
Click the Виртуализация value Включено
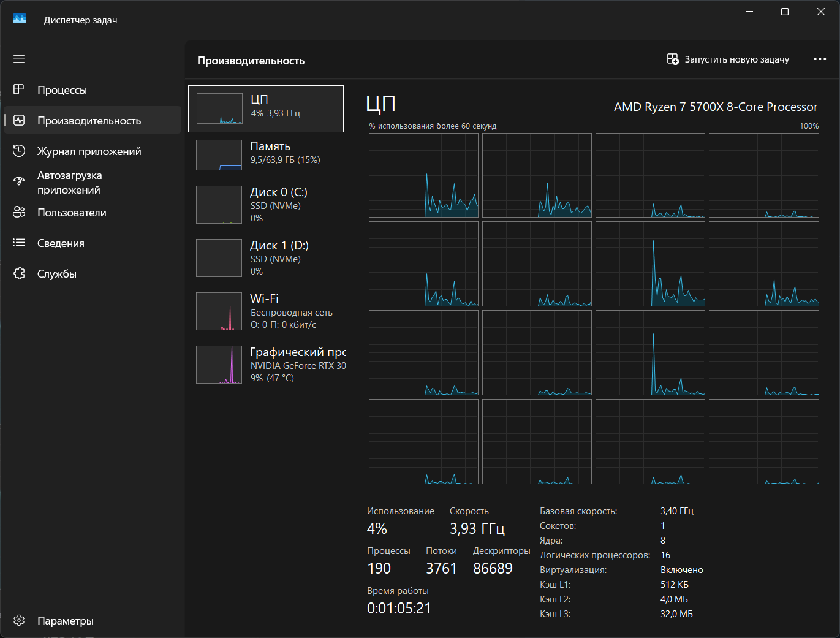pos(682,570)
